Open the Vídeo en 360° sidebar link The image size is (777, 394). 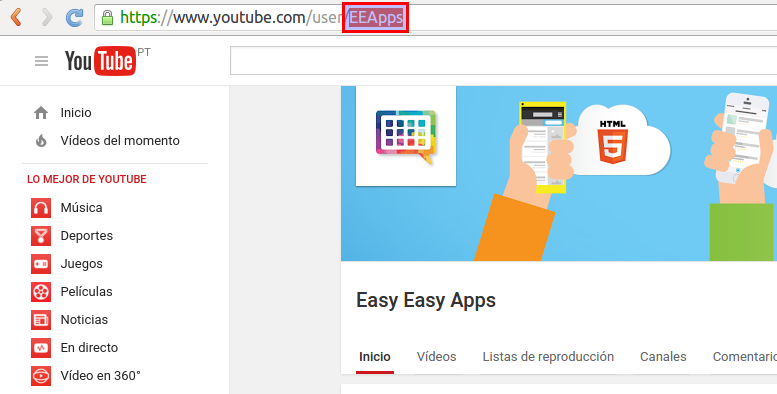(101, 376)
